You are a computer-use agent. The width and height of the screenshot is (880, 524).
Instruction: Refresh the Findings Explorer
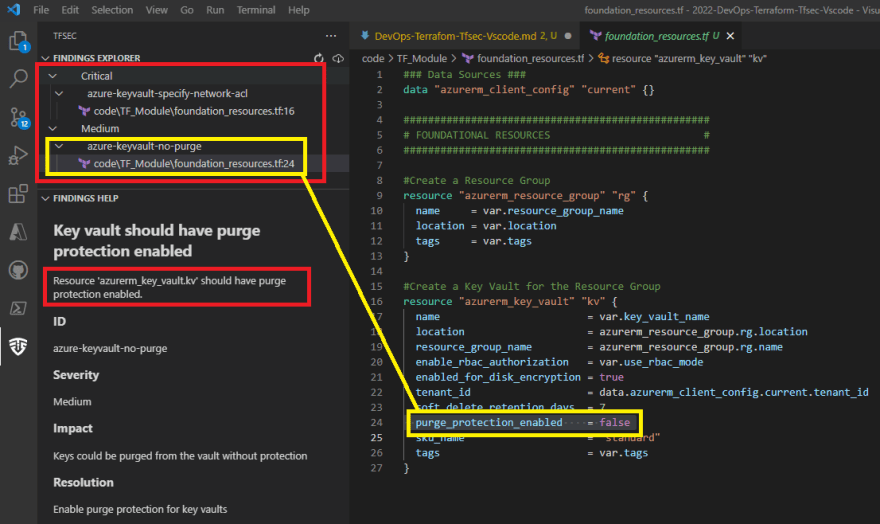click(319, 58)
